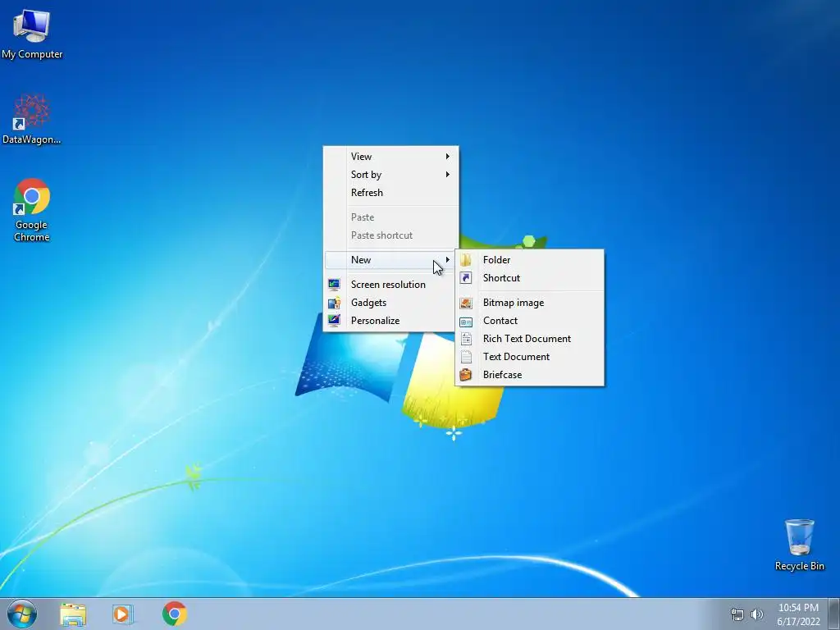The width and height of the screenshot is (840, 630).
Task: Create a new Shortcut from submenu
Action: [529, 278]
